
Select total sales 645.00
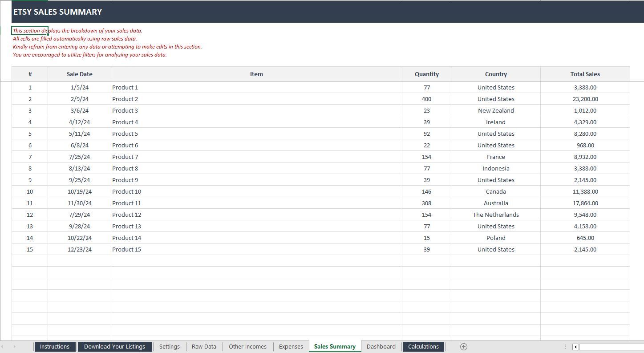585,238
